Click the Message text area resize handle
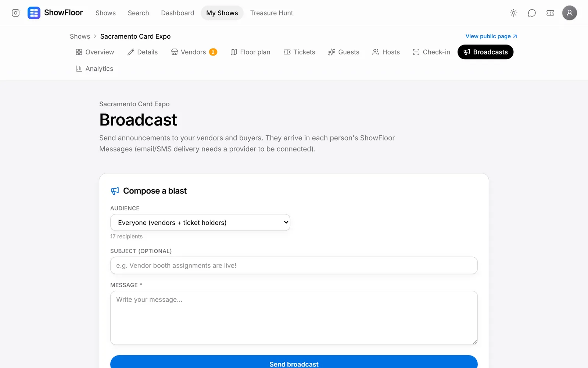 [x=475, y=342]
